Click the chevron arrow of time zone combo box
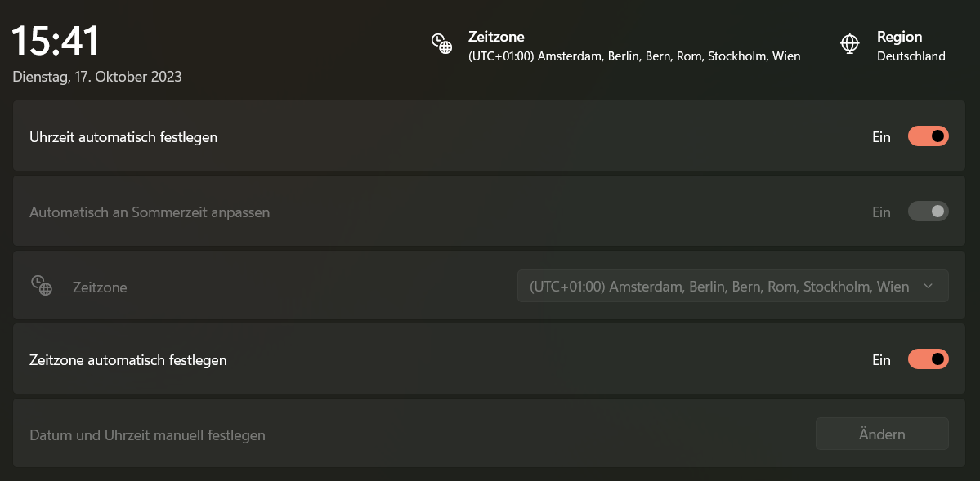Viewport: 980px width, 481px height. [x=928, y=287]
